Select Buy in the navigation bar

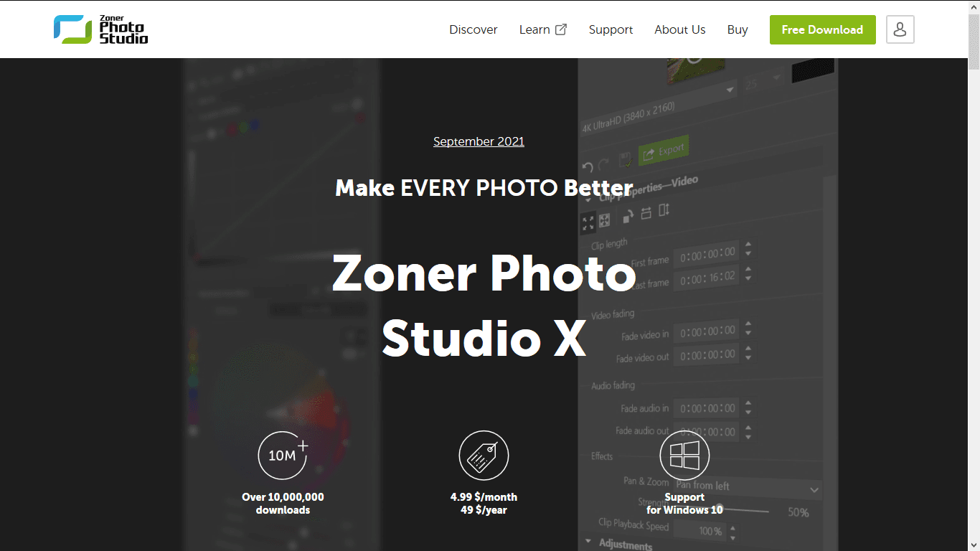(x=738, y=29)
